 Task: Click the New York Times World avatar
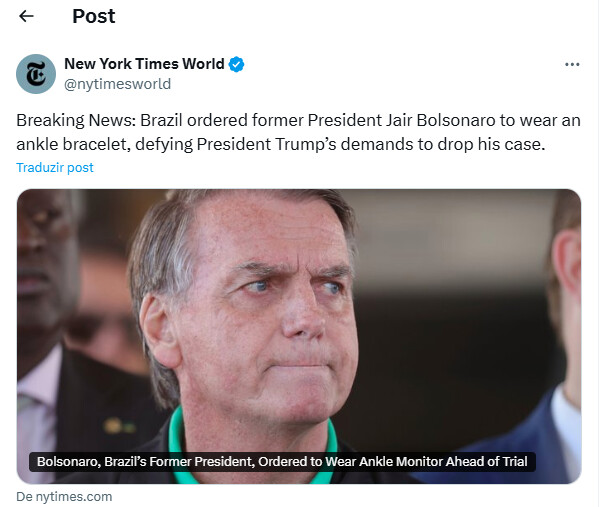[36, 74]
